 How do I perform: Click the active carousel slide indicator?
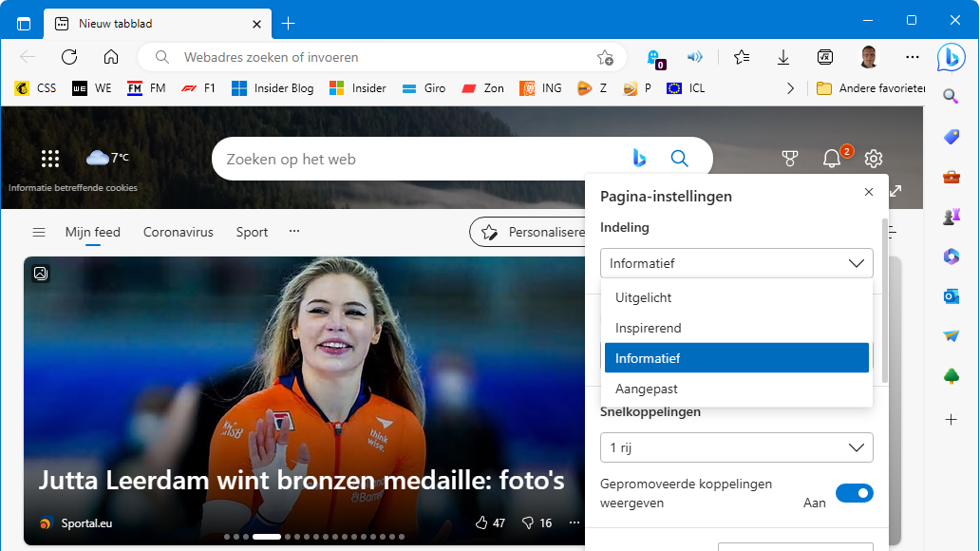click(x=266, y=537)
